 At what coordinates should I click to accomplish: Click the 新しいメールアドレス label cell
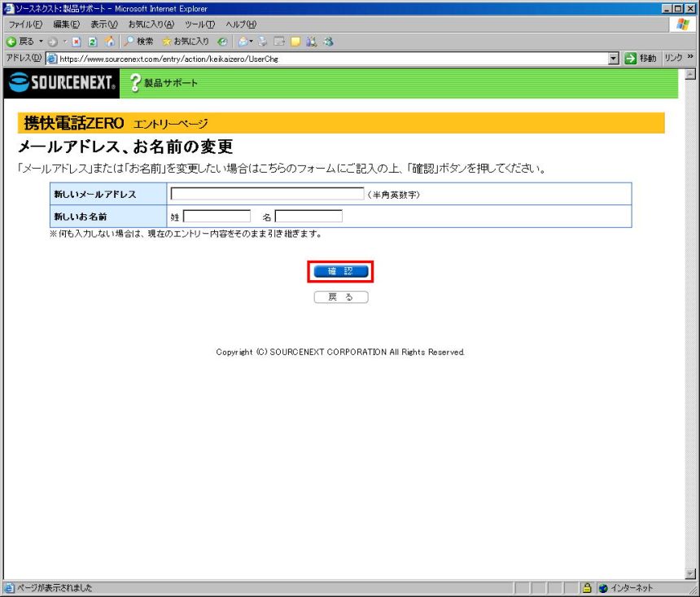point(108,194)
